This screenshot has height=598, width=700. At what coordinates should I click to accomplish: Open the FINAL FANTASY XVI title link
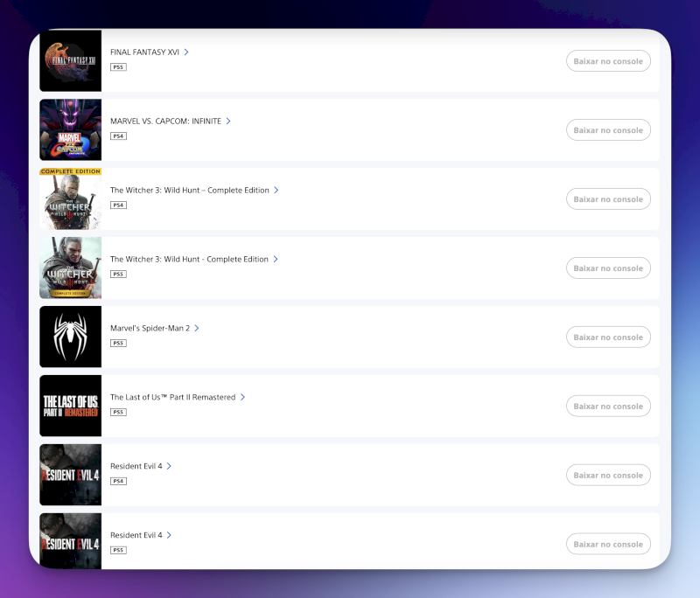[x=144, y=52]
